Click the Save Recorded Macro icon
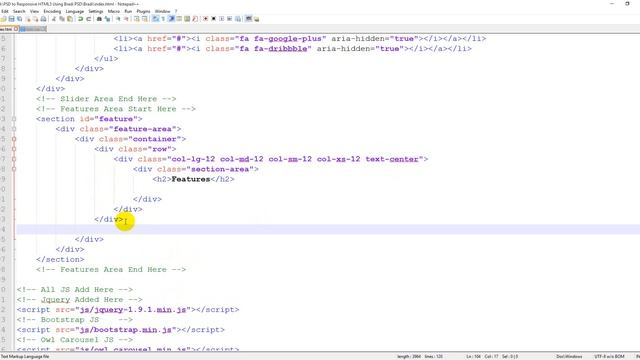The image size is (640, 360). point(238,19)
